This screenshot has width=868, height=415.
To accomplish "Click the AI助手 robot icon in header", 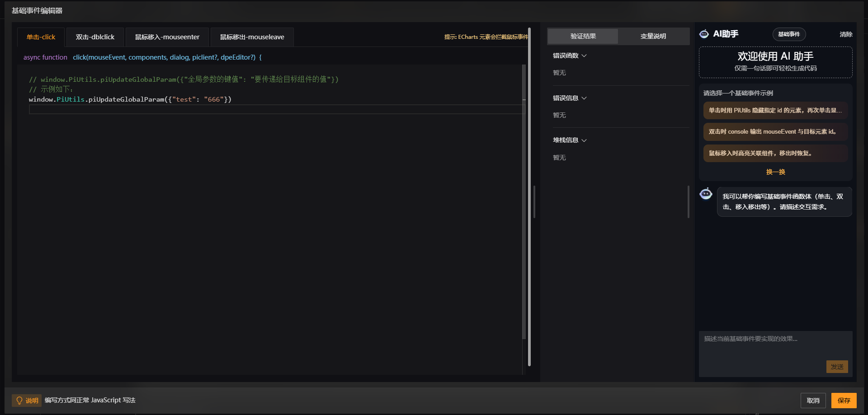I will pyautogui.click(x=704, y=34).
